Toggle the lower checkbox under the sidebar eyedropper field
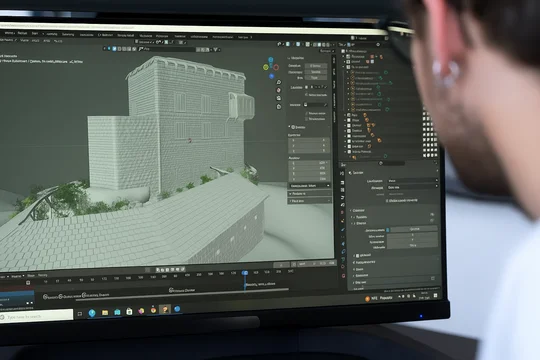Viewport: 540px width, 360px height. coord(307,119)
